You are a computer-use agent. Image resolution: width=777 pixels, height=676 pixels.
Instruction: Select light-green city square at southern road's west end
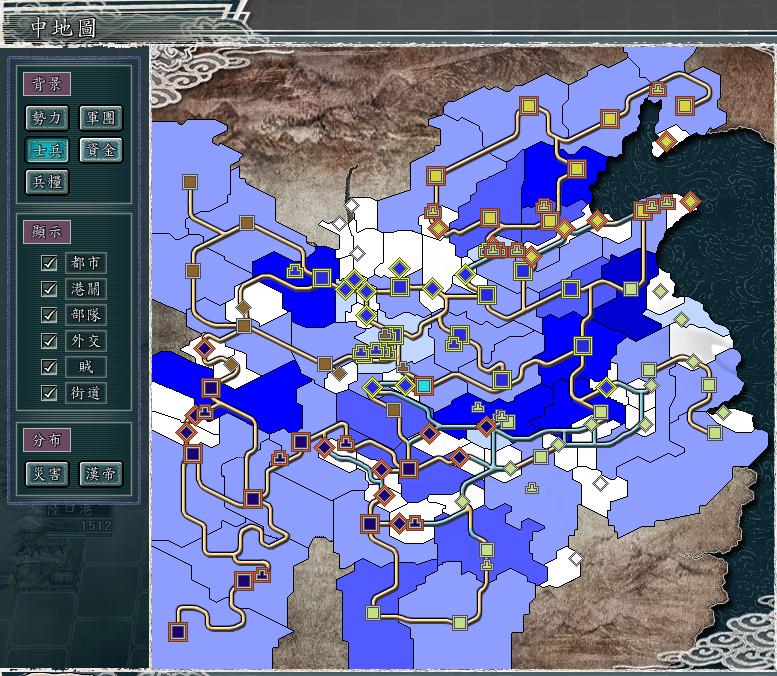tap(373, 613)
